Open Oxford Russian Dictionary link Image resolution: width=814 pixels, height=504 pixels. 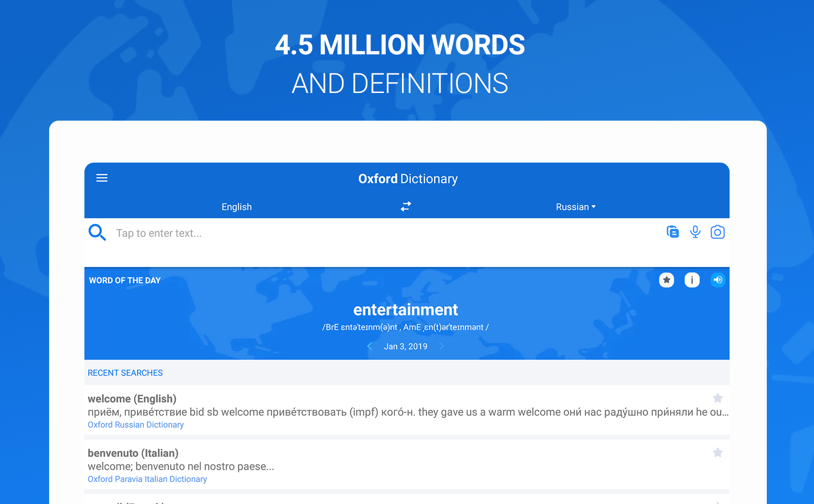tap(136, 425)
